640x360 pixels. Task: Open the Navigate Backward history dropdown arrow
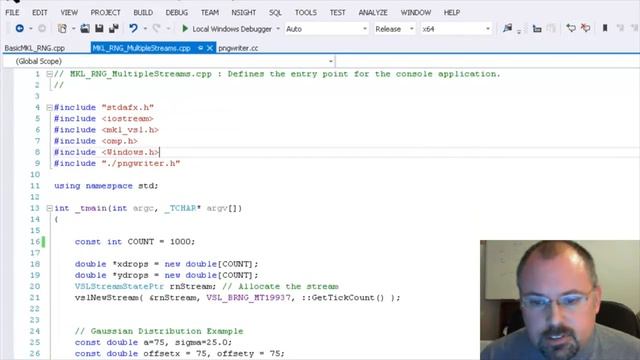[31, 29]
